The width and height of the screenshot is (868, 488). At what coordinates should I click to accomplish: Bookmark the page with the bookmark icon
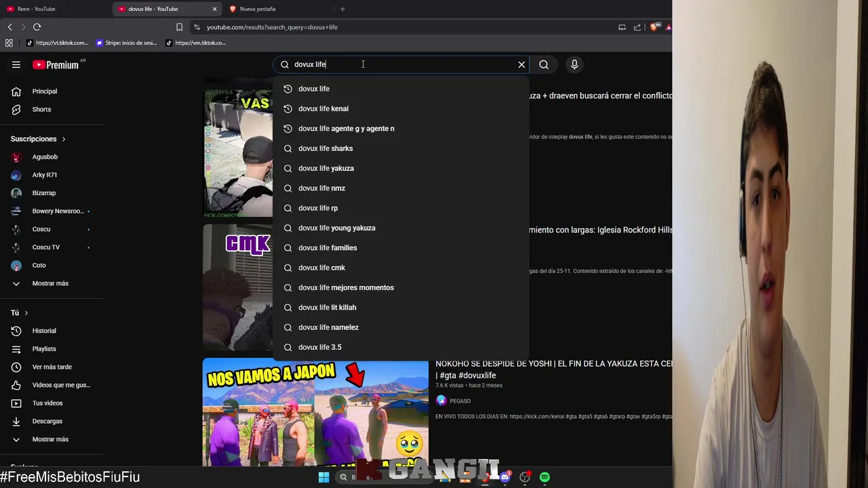179,27
